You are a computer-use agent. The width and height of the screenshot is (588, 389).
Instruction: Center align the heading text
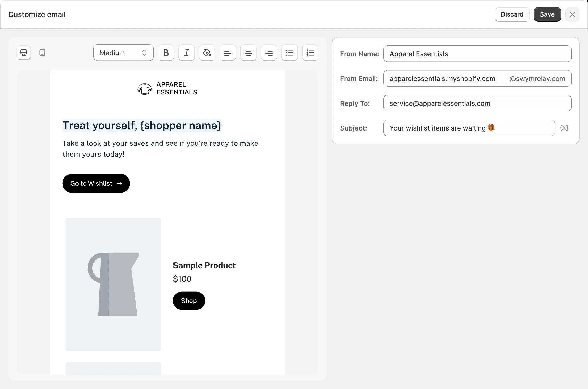pos(248,53)
